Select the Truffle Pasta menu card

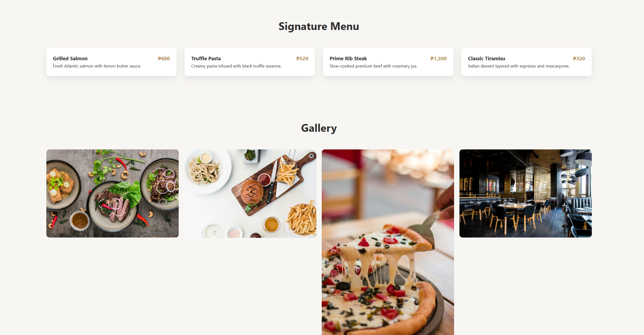[x=250, y=62]
